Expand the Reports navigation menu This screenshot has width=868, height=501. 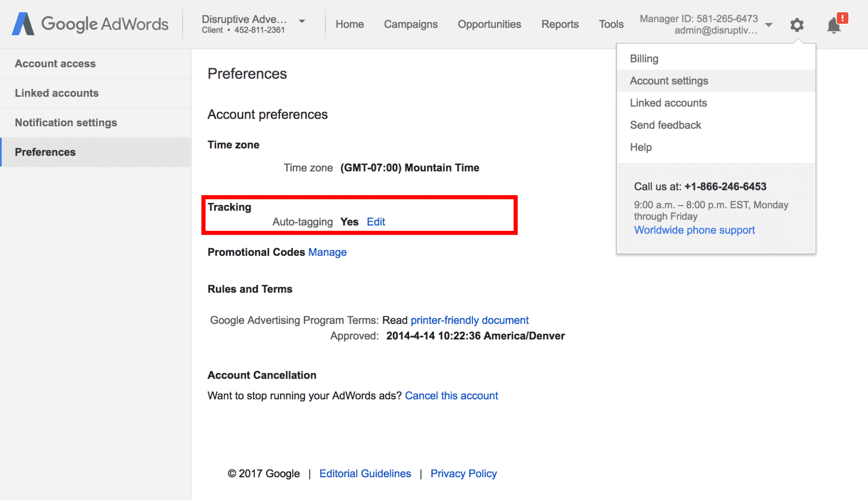coord(558,25)
